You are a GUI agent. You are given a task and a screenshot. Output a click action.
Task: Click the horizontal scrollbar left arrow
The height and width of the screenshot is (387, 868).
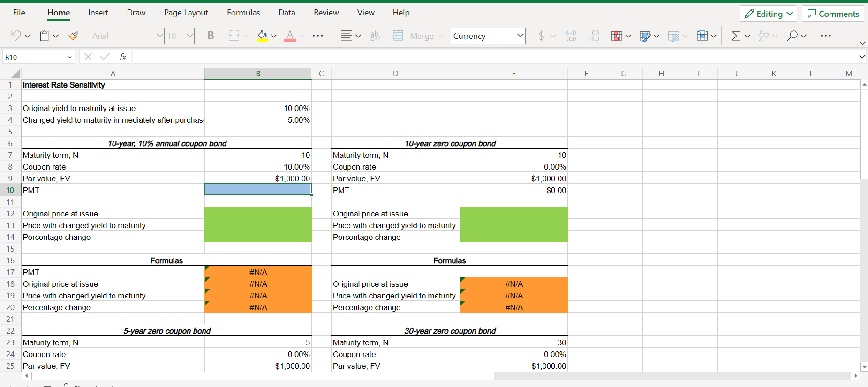pyautogui.click(x=27, y=376)
